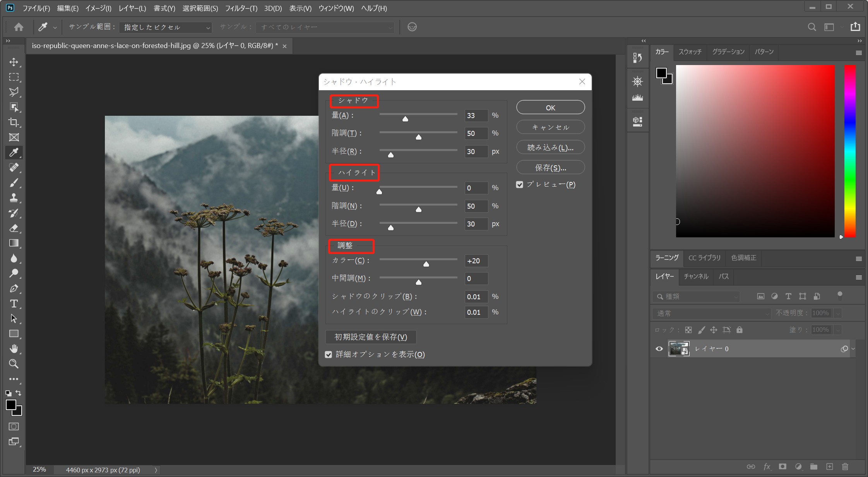Click the OK button in the dialog
This screenshot has height=477, width=868.
[x=550, y=107]
